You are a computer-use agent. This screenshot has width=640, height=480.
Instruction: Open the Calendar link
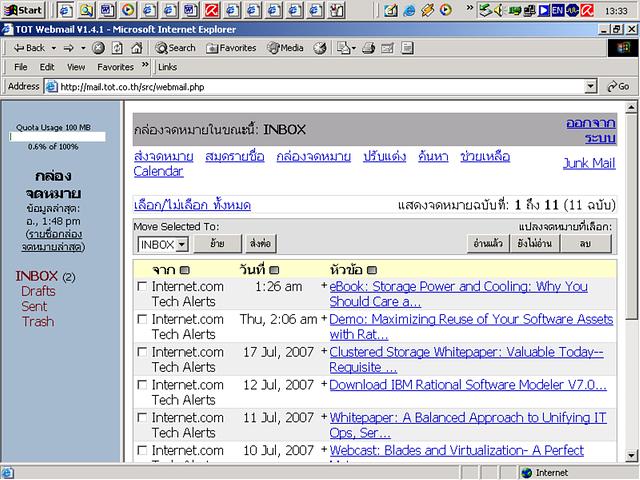pos(158,171)
